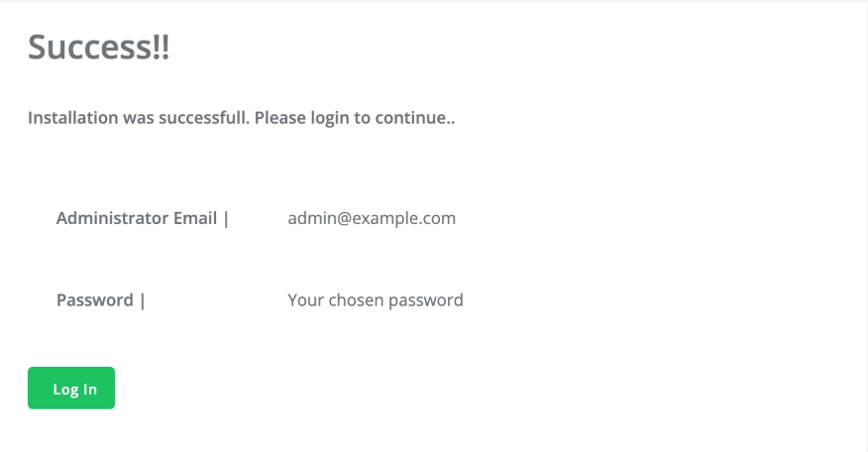Click the 'Installation was successfull' message
Image resolution: width=868 pixels, height=452 pixels.
click(x=139, y=117)
